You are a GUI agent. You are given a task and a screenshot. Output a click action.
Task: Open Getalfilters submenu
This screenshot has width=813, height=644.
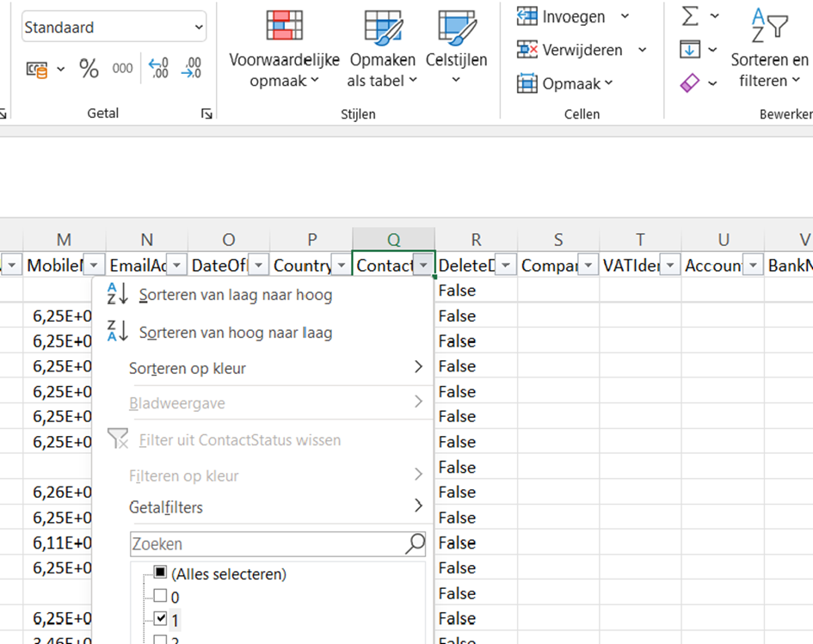pyautogui.click(x=263, y=506)
